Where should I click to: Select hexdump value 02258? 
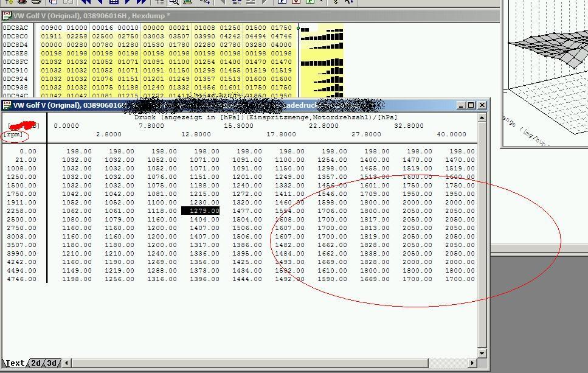point(77,37)
